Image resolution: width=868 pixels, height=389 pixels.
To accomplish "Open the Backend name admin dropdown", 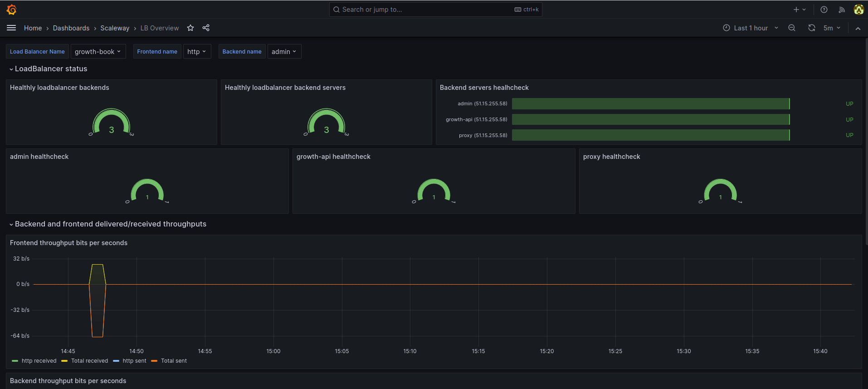I will [x=284, y=52].
